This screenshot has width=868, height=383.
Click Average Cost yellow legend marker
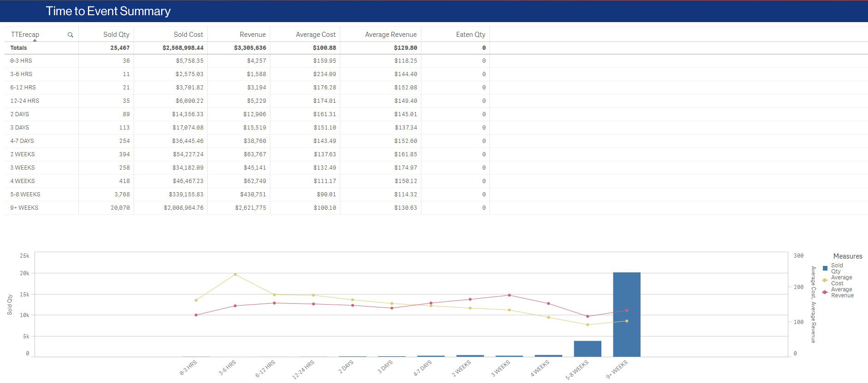click(x=825, y=280)
